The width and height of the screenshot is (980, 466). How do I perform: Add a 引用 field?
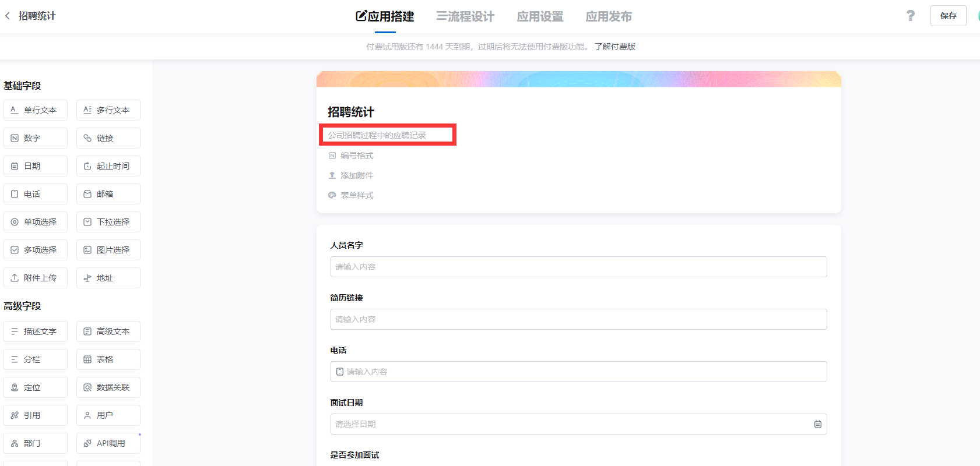tap(36, 415)
